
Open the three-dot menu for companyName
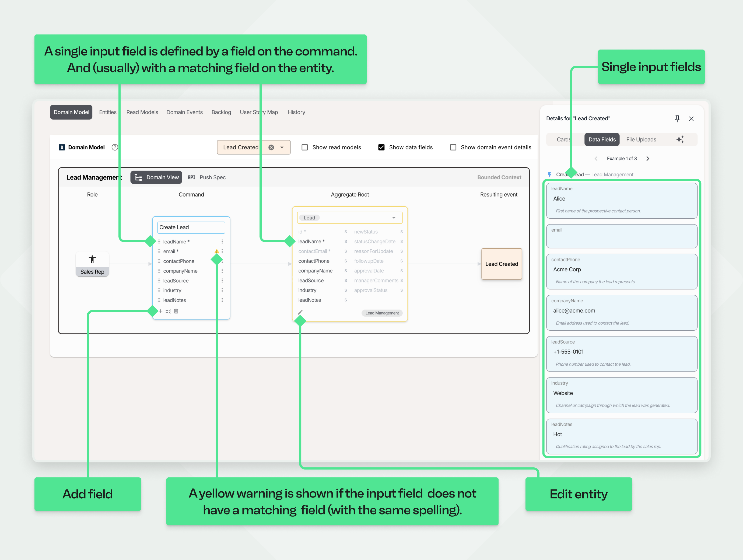click(222, 271)
